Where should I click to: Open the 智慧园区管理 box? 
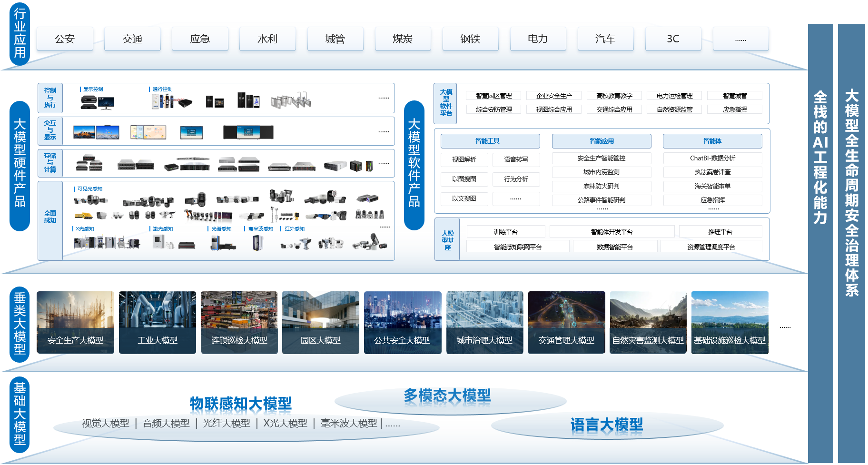[493, 96]
